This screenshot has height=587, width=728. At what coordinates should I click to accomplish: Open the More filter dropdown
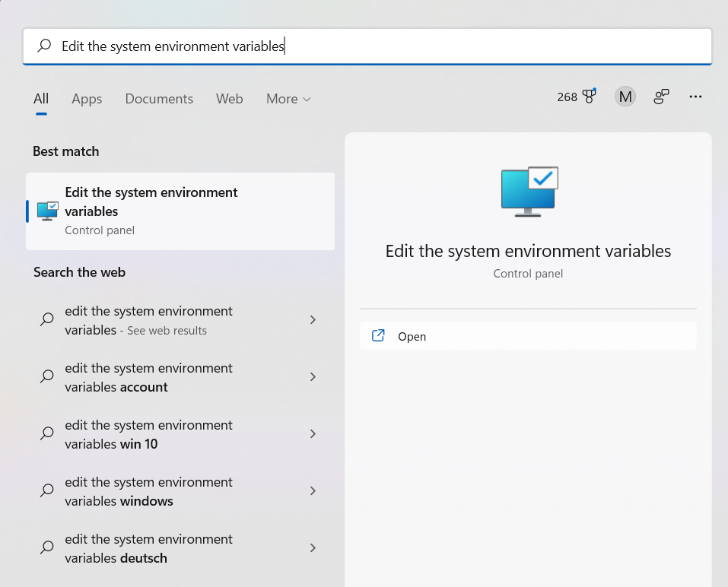click(288, 99)
